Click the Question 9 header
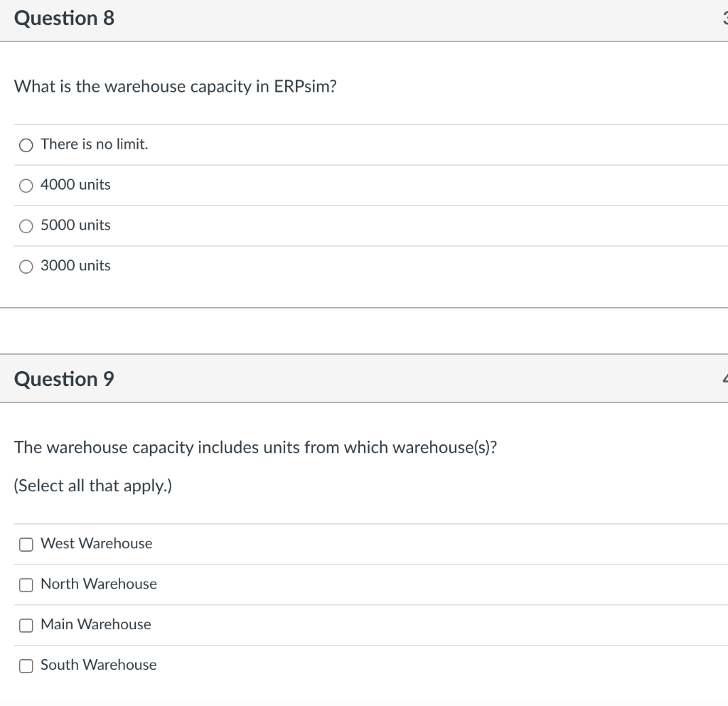The image size is (728, 706). [x=64, y=379]
